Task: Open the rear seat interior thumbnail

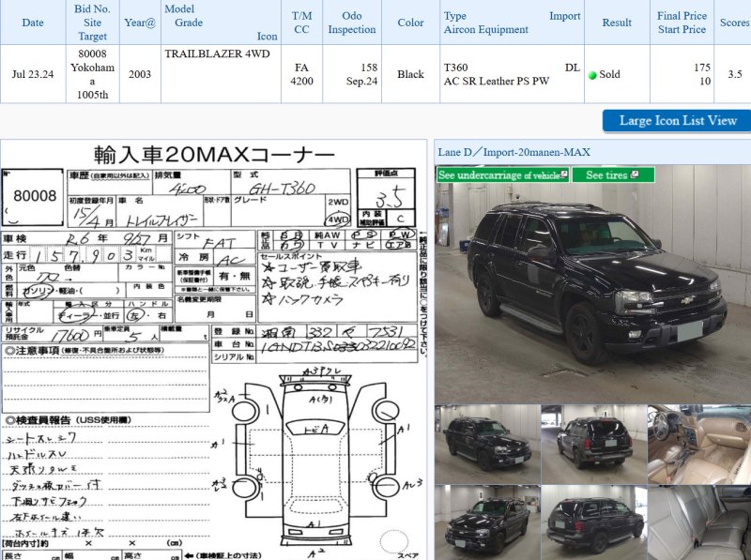Action: coord(698,522)
